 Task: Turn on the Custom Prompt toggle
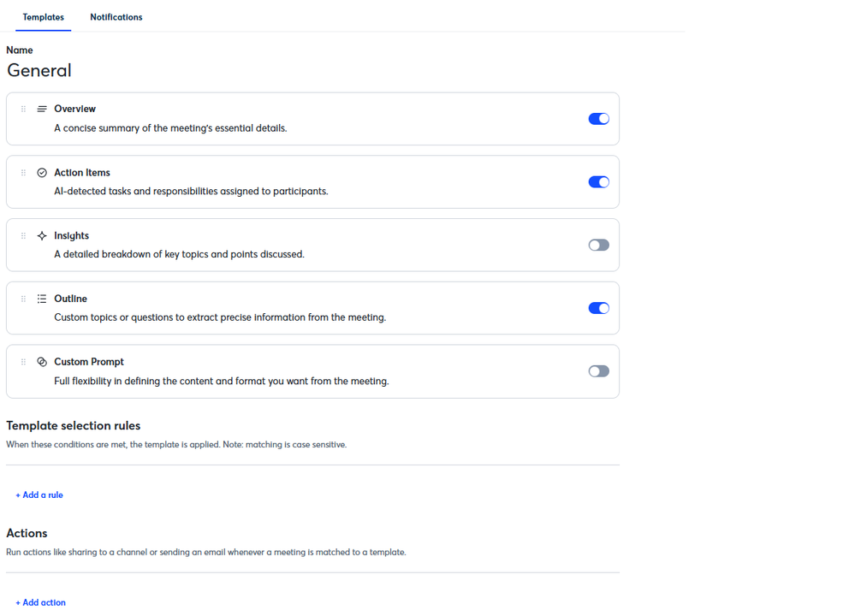(598, 372)
